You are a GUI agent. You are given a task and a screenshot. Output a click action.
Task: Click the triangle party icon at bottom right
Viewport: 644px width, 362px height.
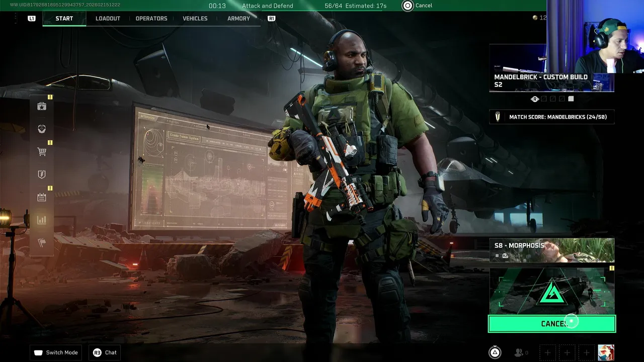495,352
